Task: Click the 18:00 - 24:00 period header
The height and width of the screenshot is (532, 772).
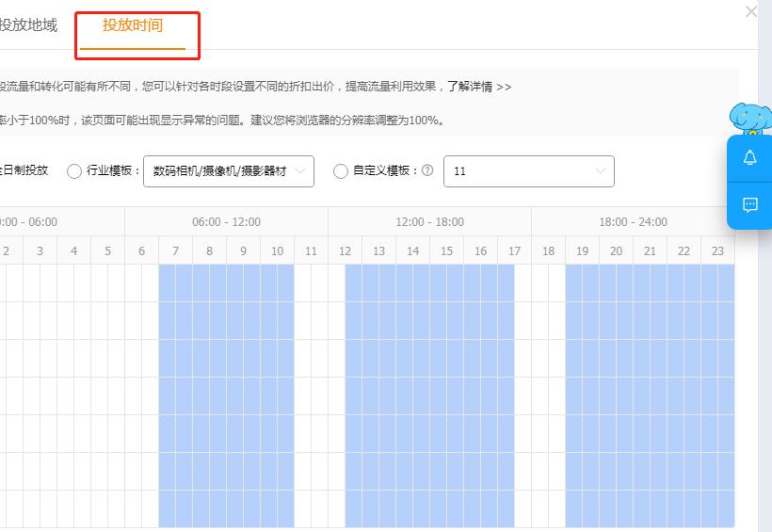Action: [x=634, y=221]
